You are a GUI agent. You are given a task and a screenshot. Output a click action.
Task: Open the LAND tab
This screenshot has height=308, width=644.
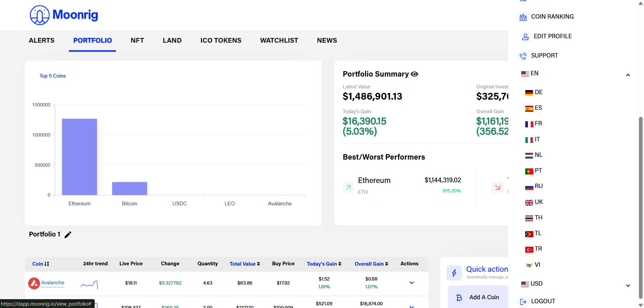click(x=172, y=41)
